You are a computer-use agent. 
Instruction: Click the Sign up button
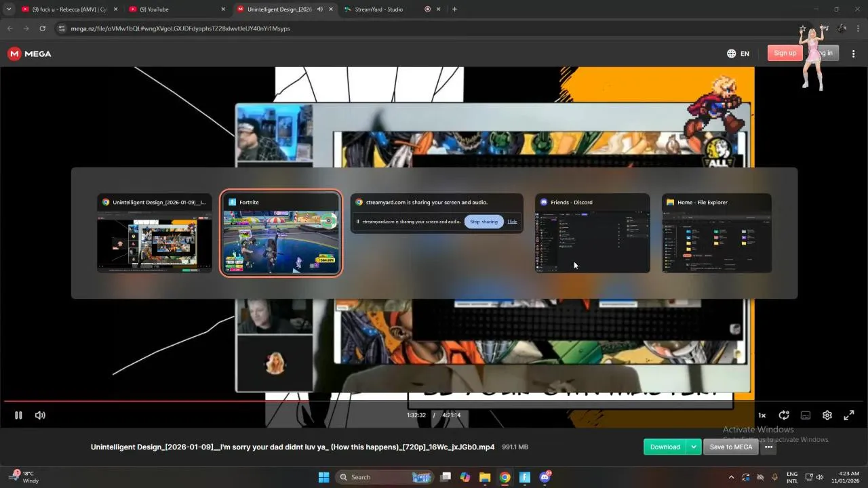coord(785,53)
